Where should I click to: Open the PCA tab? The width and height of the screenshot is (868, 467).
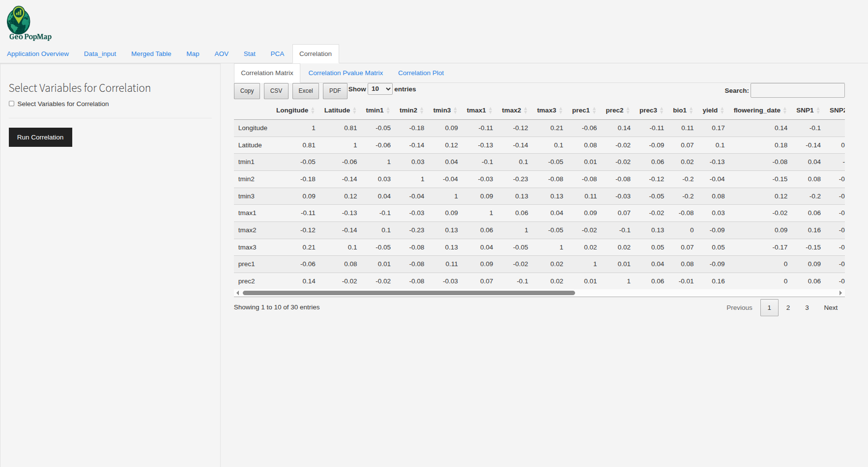277,54
